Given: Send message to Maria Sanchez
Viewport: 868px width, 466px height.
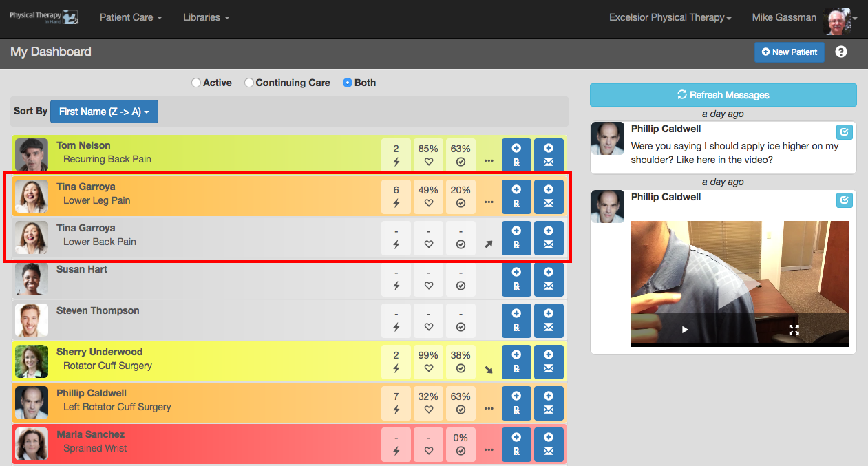Looking at the screenshot, I should point(549,442).
